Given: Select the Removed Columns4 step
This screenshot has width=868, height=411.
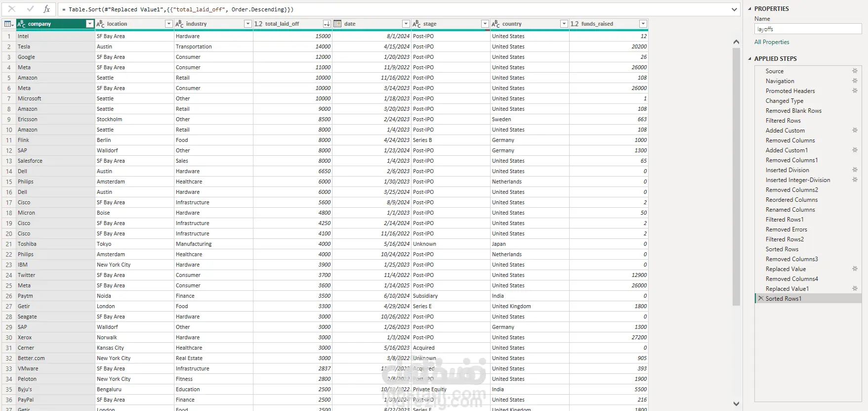Looking at the screenshot, I should point(792,279).
